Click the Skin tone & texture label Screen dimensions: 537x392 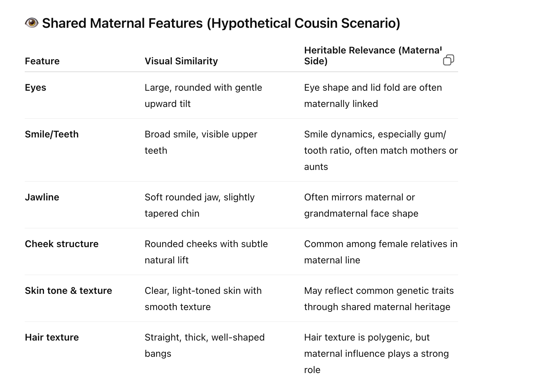(68, 290)
